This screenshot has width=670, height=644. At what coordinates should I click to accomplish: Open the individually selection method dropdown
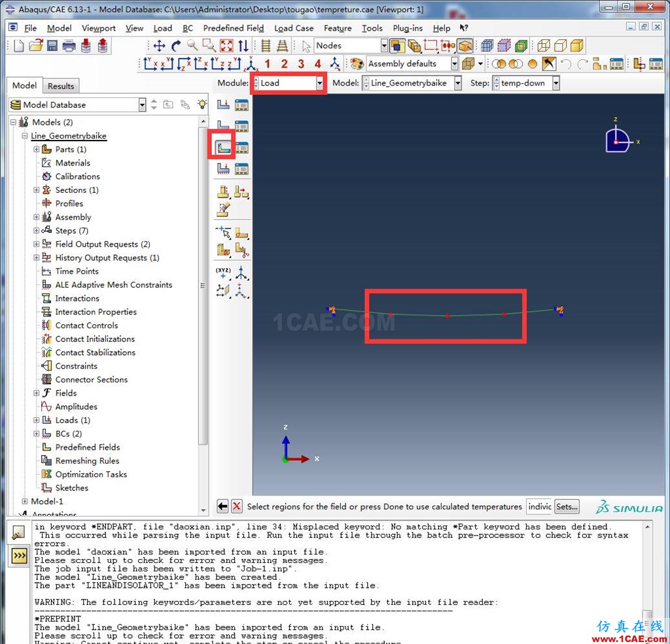(539, 507)
